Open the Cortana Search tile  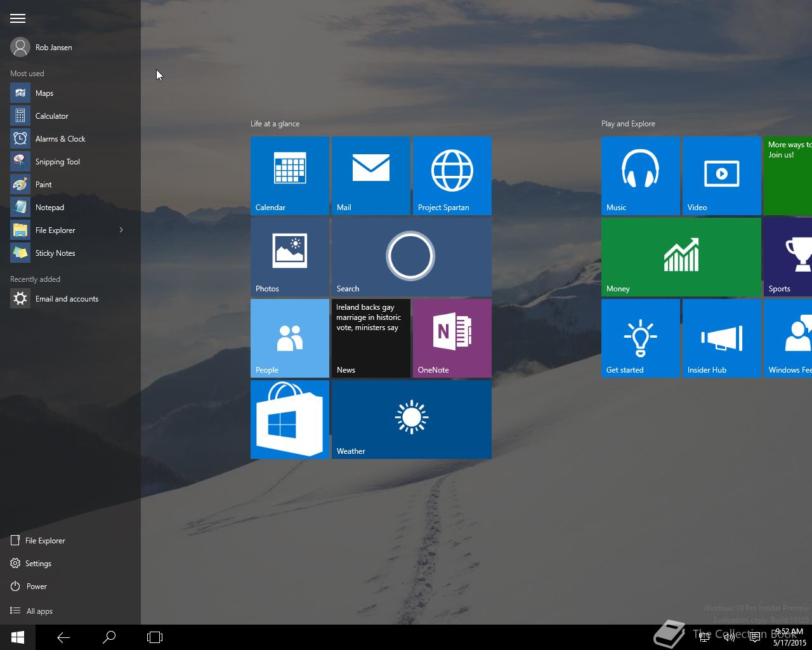412,257
